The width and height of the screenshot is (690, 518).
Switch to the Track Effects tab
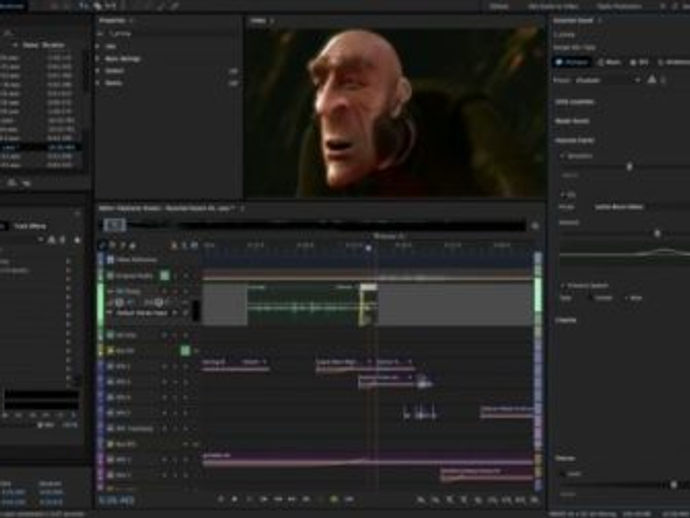coord(30,226)
